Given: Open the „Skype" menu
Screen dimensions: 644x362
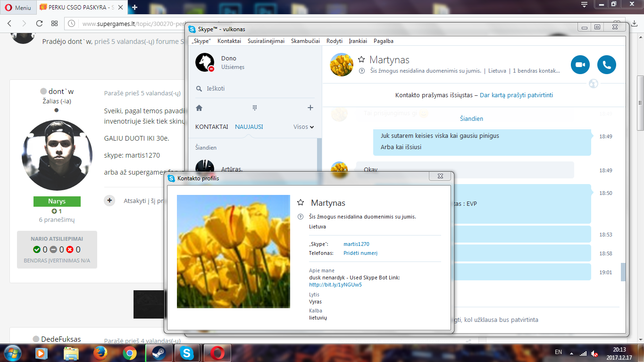Looking at the screenshot, I should click(x=201, y=41).
